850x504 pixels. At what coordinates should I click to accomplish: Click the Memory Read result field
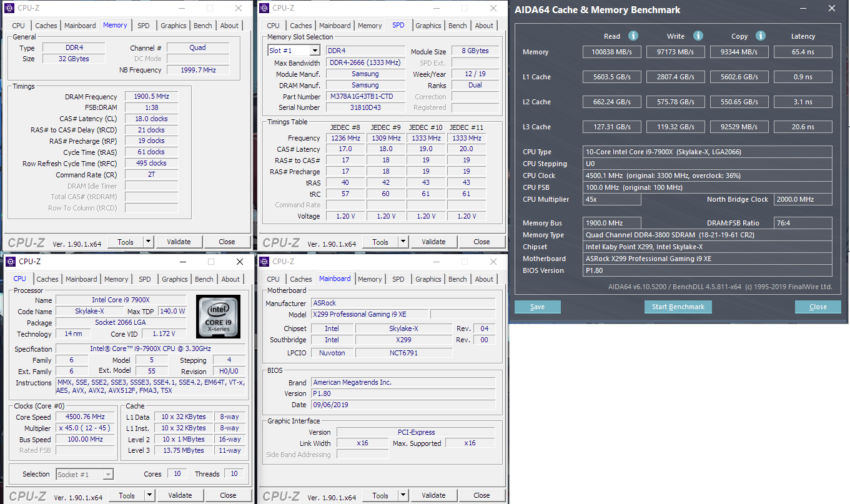(612, 52)
